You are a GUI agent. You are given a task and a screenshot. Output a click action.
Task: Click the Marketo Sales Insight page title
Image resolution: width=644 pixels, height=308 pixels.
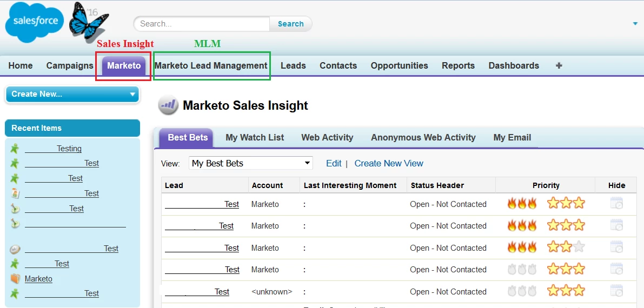pyautogui.click(x=245, y=105)
